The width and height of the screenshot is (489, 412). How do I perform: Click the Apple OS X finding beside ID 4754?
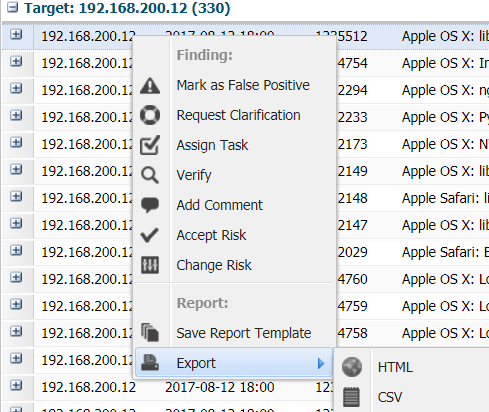(445, 63)
